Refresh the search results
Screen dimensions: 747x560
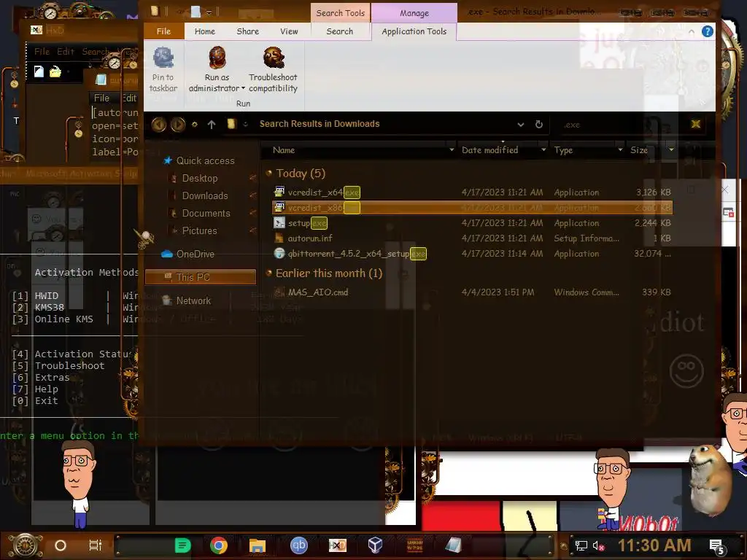pos(539,124)
